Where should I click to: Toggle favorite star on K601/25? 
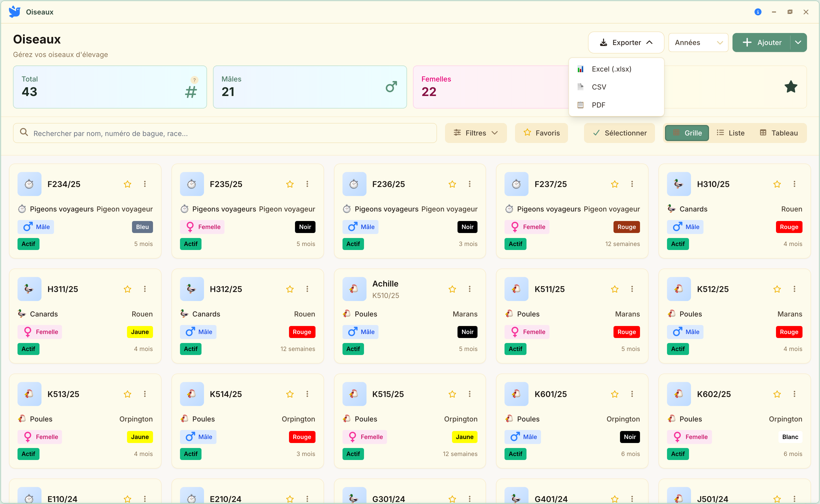[x=615, y=394]
